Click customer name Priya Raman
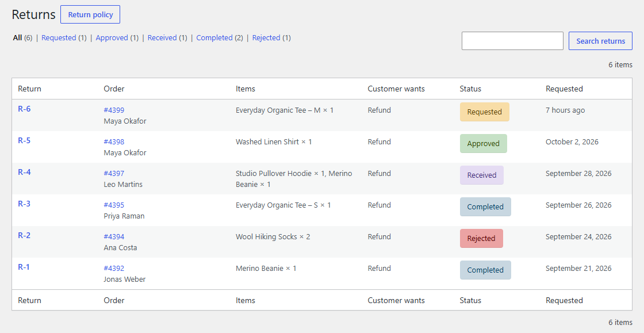The image size is (644, 333). [124, 216]
